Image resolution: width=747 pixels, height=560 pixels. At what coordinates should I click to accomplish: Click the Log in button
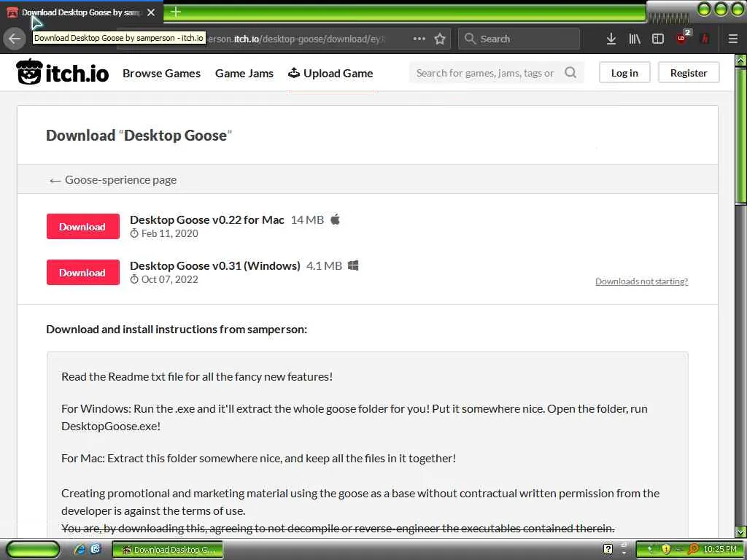coord(624,73)
